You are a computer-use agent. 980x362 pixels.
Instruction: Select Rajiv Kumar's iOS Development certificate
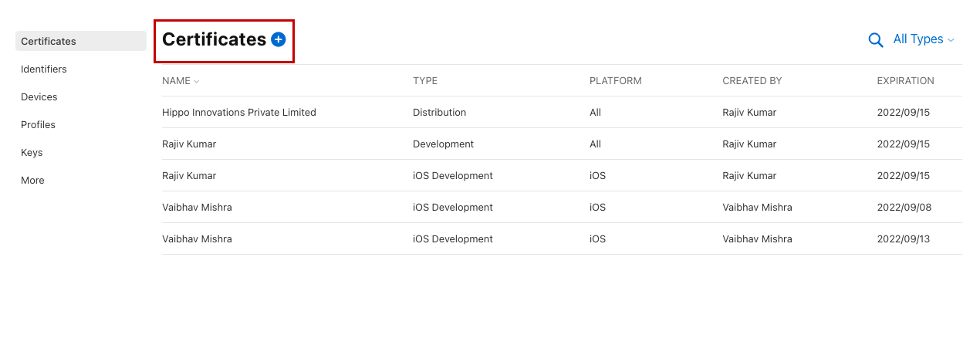pos(189,176)
